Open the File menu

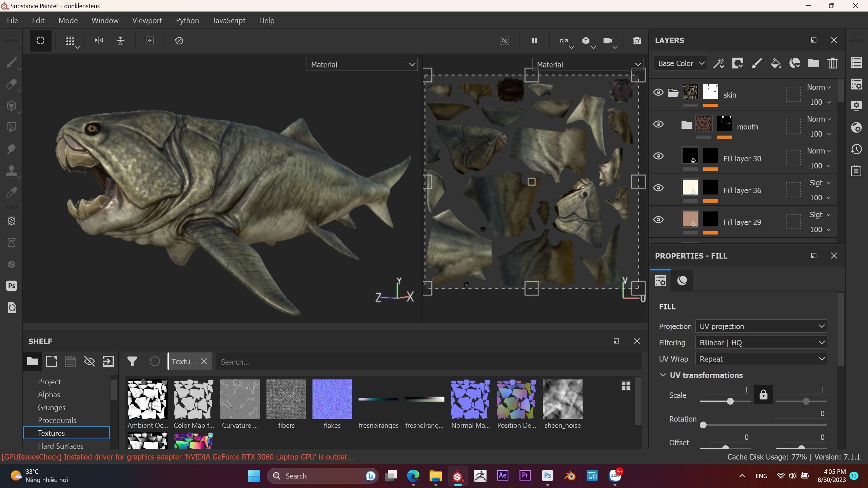(13, 20)
